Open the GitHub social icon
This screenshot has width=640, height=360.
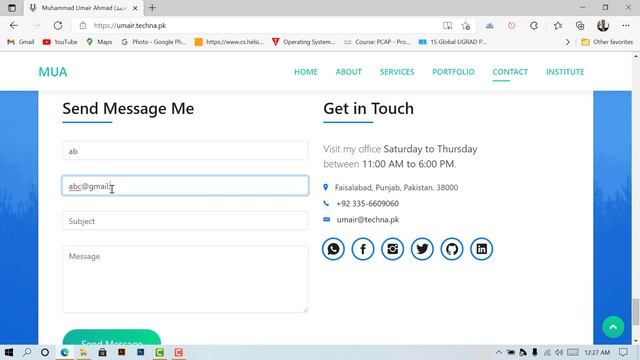pyautogui.click(x=452, y=249)
